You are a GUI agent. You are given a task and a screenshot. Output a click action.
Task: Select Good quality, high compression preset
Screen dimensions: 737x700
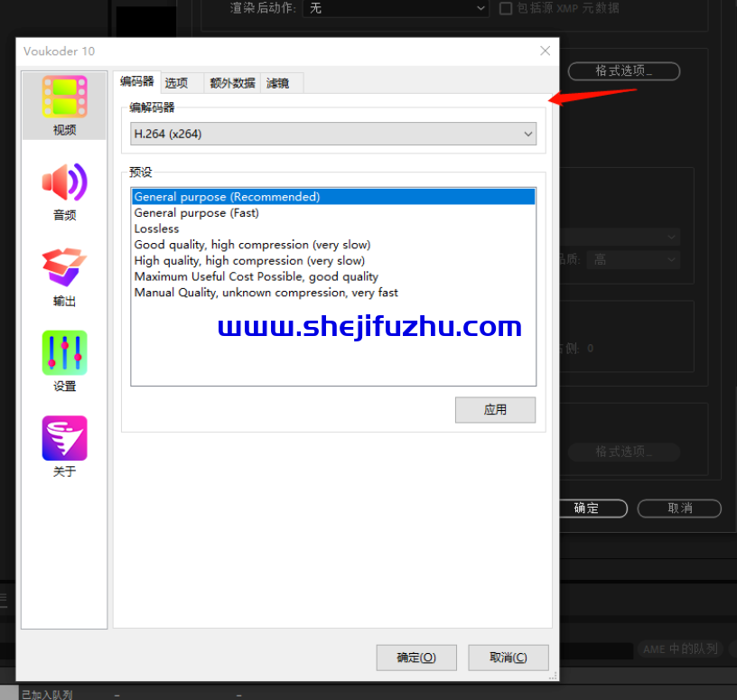click(x=333, y=245)
